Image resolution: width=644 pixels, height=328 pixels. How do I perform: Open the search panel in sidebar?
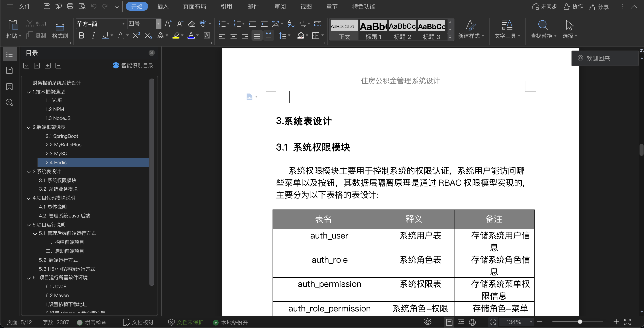click(x=9, y=102)
